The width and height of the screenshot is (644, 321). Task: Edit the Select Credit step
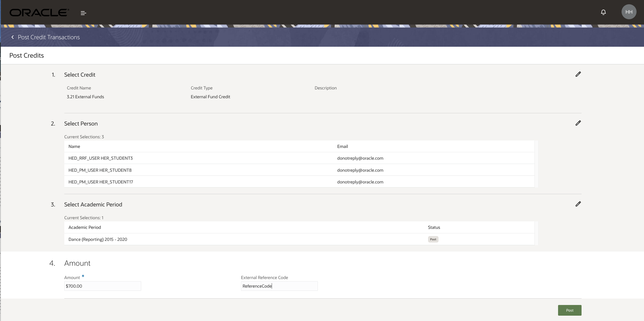coord(578,74)
